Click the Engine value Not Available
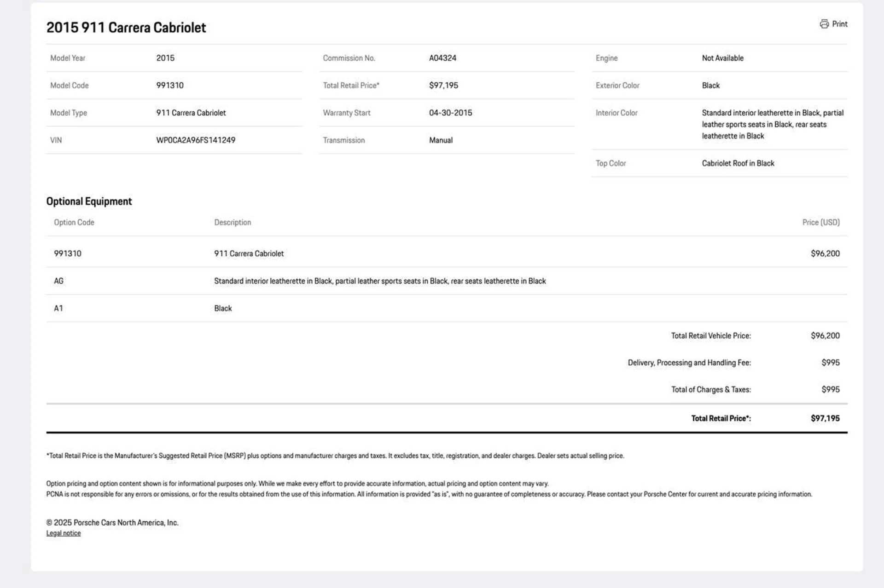The height and width of the screenshot is (588, 884). pos(722,58)
